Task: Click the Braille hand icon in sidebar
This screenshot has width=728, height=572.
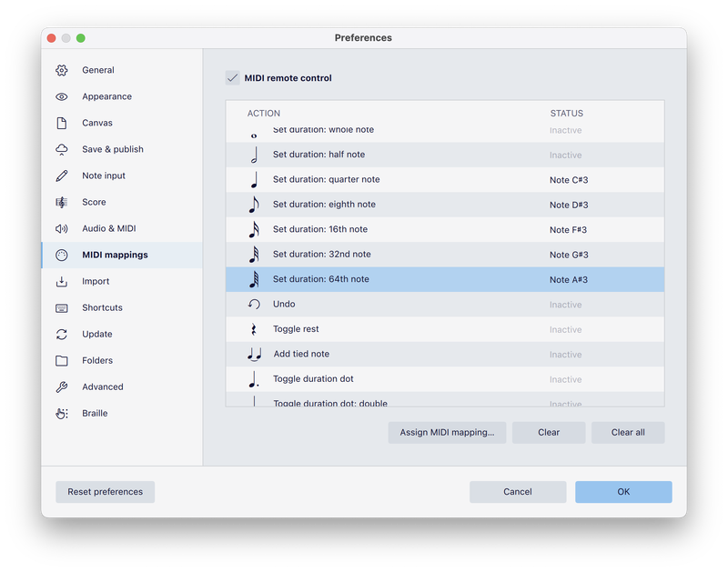Action: [x=62, y=414]
